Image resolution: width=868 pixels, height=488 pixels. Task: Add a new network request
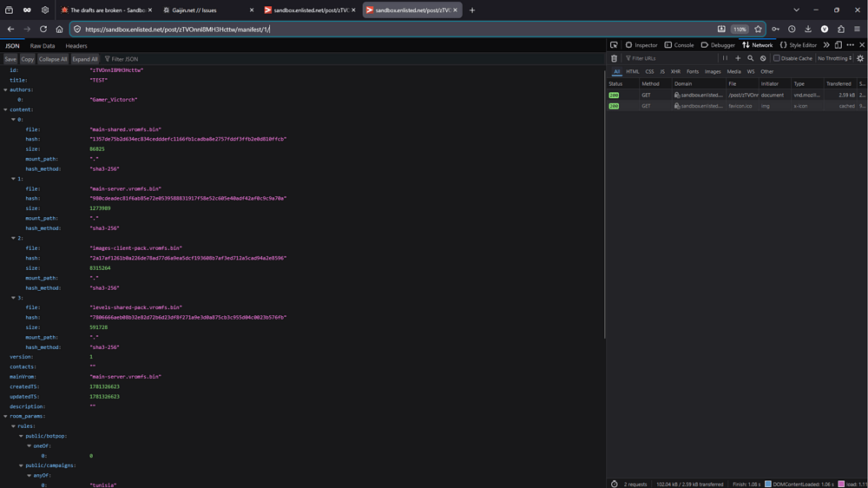click(x=738, y=59)
